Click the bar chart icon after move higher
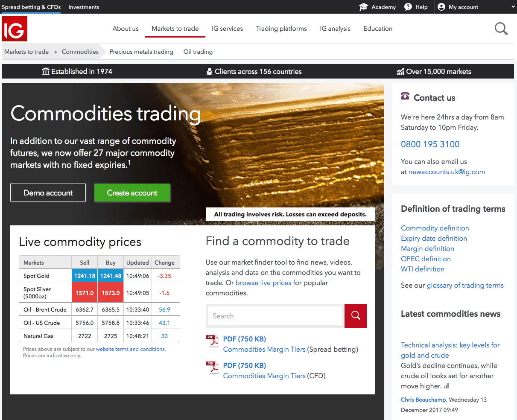This screenshot has width=517, height=420. click(447, 386)
